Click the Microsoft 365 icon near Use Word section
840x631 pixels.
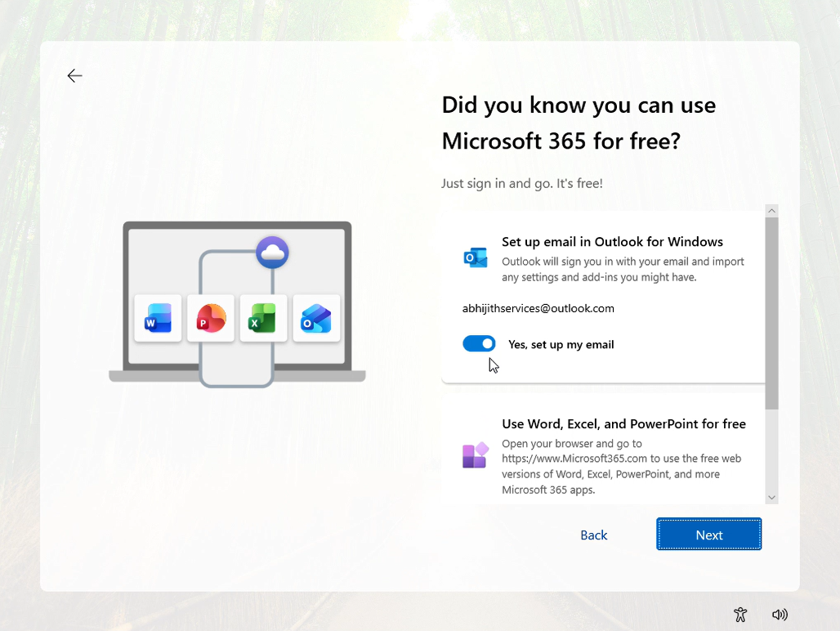[x=475, y=455]
